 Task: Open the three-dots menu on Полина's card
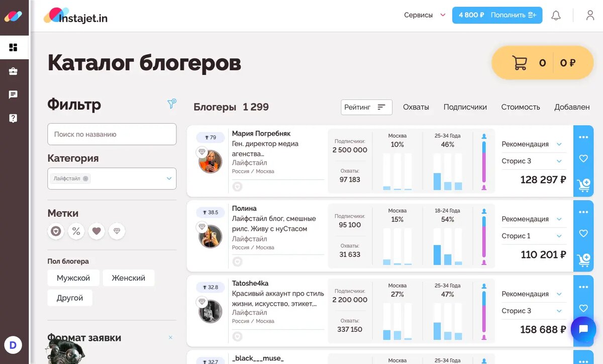pos(583,211)
